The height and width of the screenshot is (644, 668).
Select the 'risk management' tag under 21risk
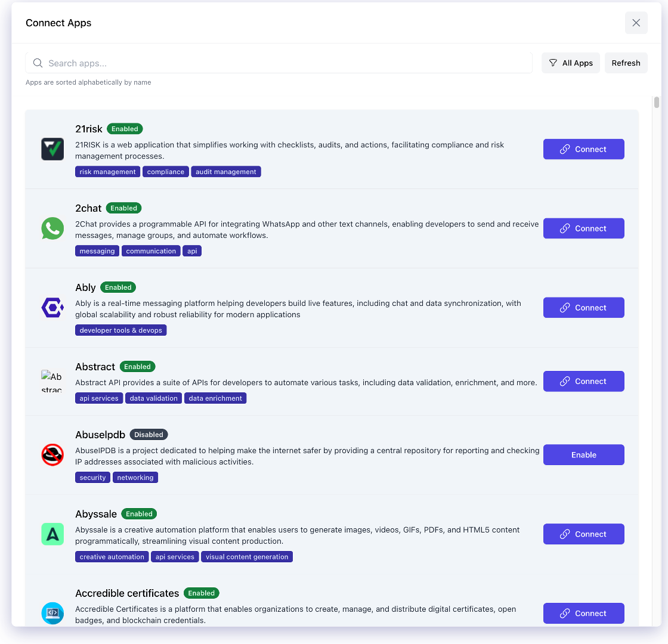point(107,171)
